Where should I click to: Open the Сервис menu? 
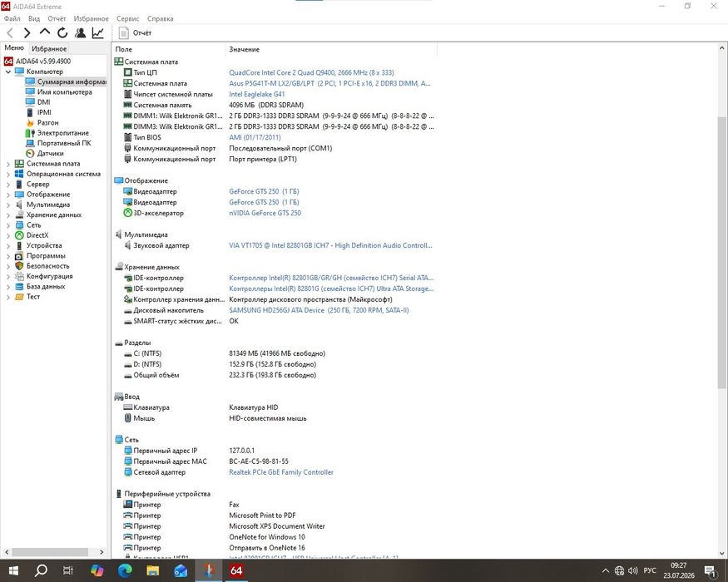point(127,18)
